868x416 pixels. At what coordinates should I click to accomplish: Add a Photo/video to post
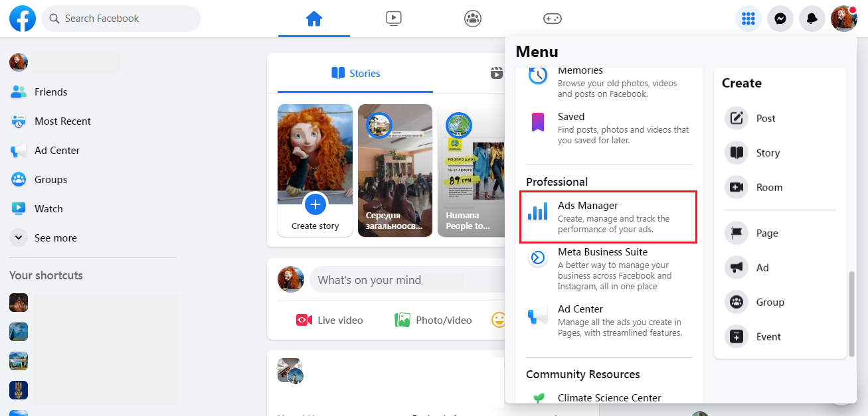click(433, 320)
